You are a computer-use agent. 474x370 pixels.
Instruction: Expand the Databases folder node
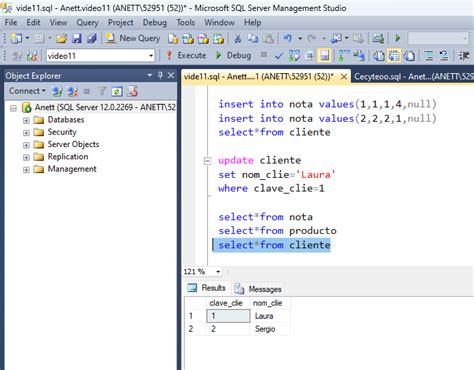point(26,120)
